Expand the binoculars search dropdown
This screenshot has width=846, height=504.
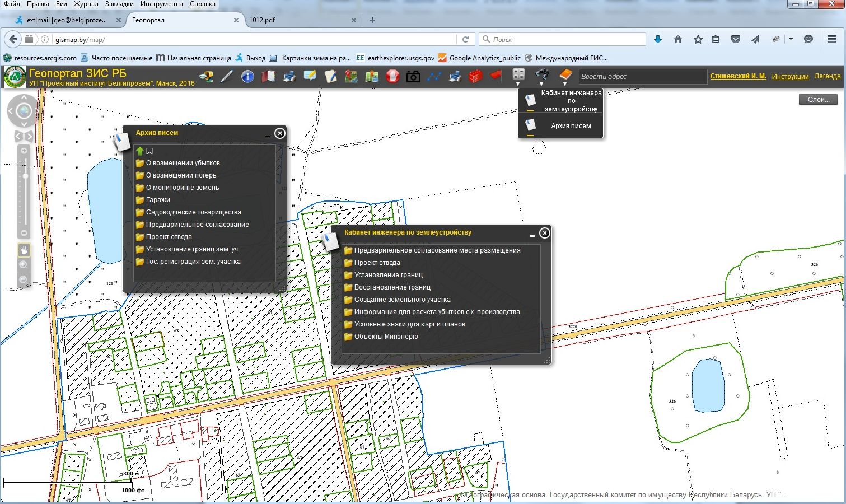(541, 84)
